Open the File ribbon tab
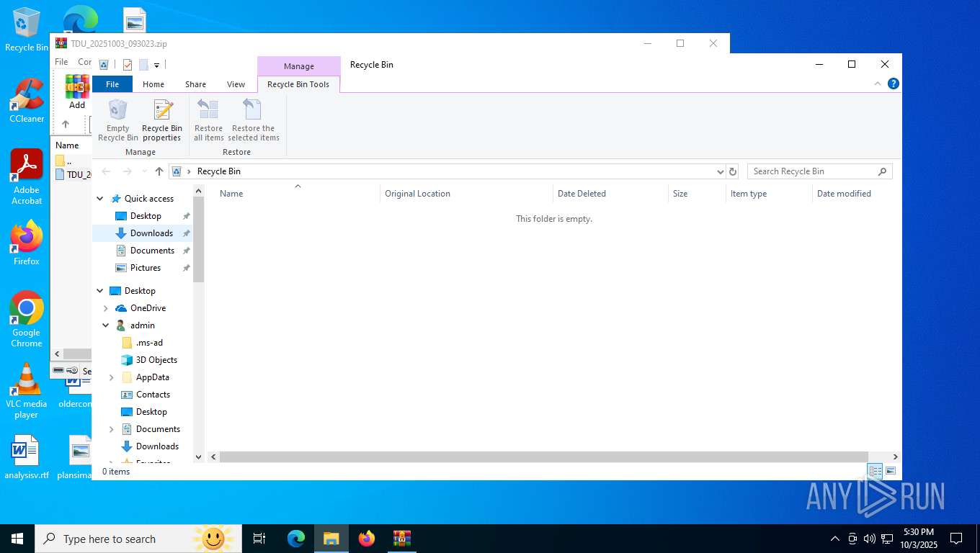 pos(112,84)
